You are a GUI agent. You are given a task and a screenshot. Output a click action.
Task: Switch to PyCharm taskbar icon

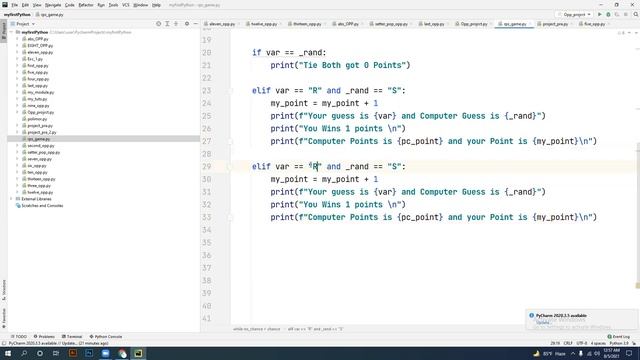138,353
